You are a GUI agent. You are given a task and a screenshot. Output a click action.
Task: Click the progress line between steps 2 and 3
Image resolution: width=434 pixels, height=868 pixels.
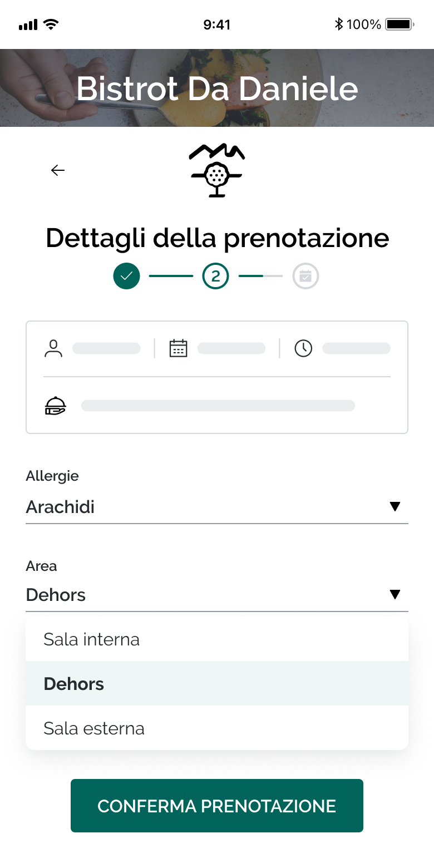click(x=260, y=276)
